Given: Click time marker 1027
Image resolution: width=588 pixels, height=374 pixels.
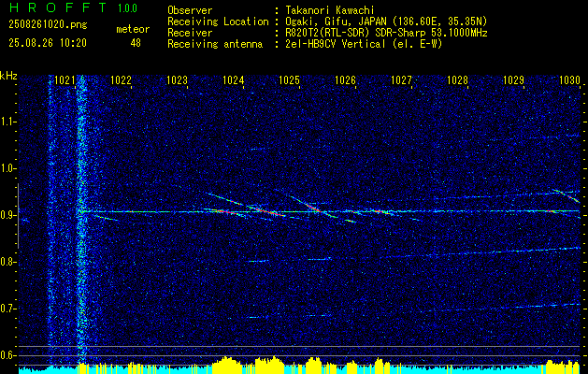Looking at the screenshot, I should pyautogui.click(x=401, y=80).
